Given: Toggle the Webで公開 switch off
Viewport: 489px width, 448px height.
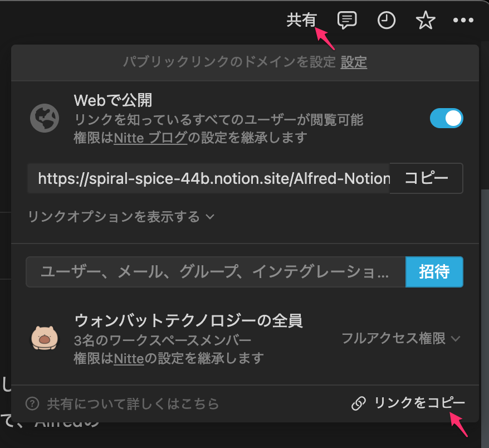Looking at the screenshot, I should [446, 118].
